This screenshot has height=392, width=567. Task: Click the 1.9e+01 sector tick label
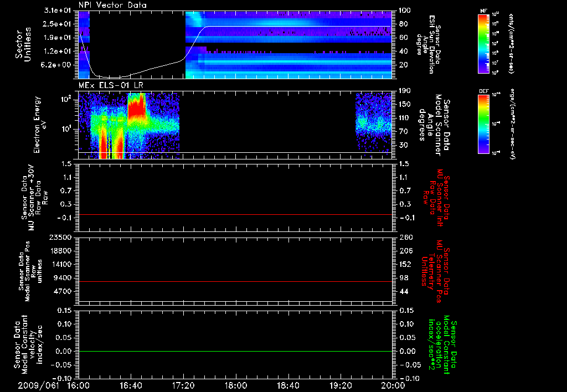[x=57, y=38]
